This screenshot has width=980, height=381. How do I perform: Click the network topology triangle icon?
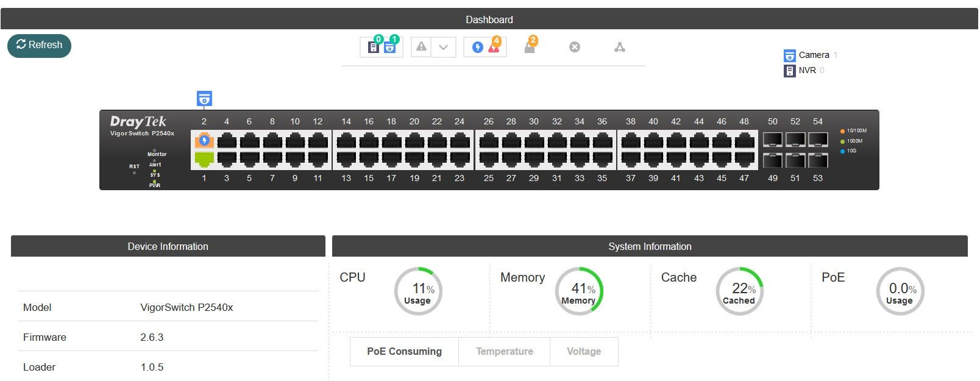619,47
